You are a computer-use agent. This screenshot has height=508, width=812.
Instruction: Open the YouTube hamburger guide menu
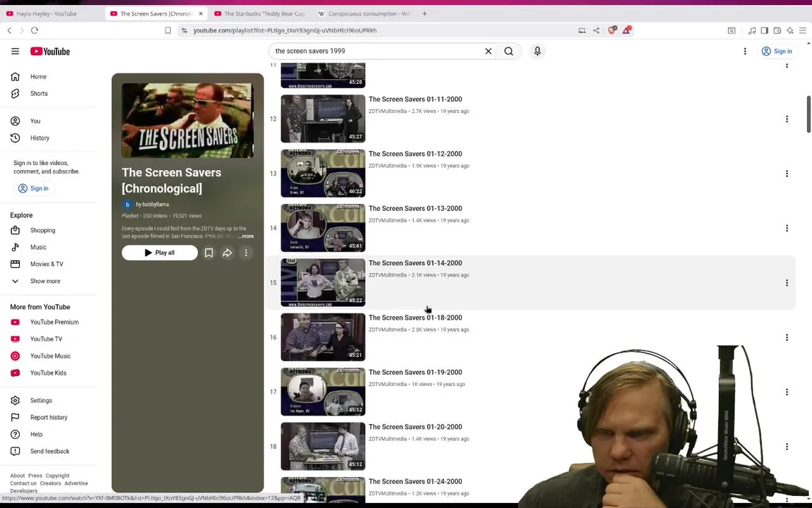pyautogui.click(x=15, y=52)
